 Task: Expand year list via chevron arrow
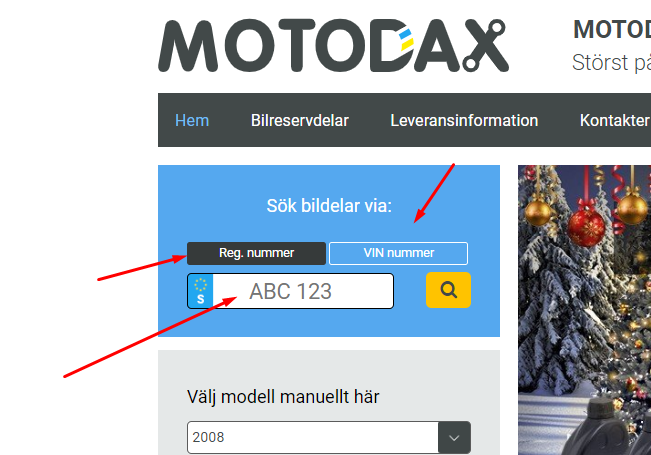coord(455,438)
